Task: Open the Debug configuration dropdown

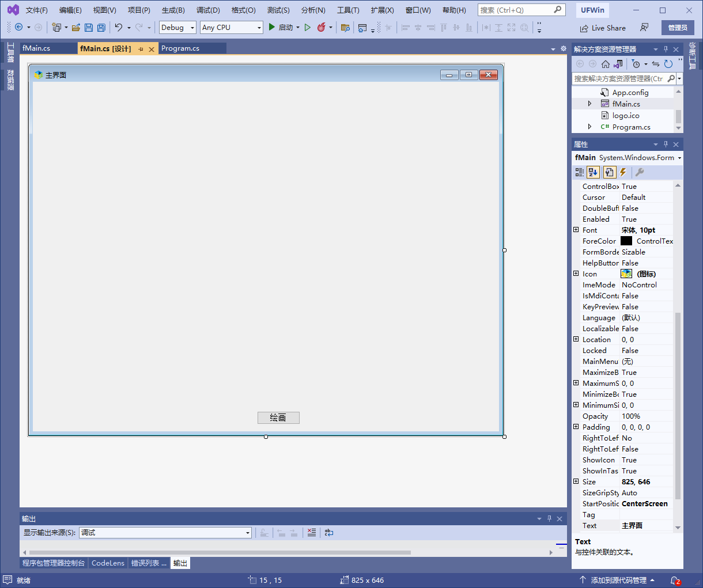Action: pyautogui.click(x=192, y=28)
